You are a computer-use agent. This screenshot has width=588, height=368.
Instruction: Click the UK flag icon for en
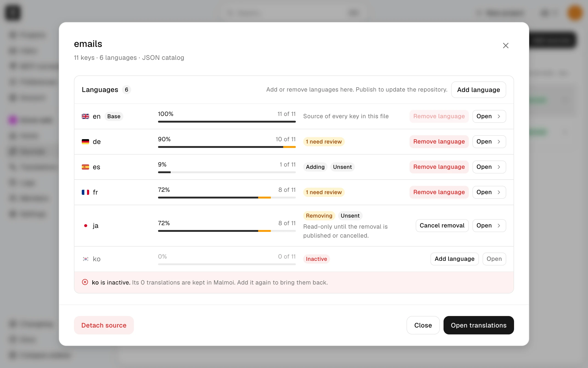[x=85, y=116]
